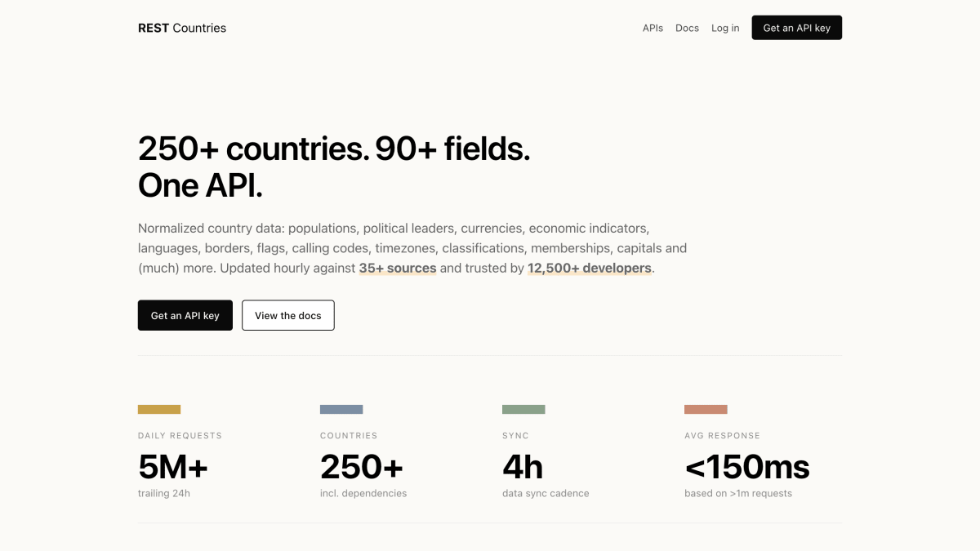Click the 'data sync cadence' caption

coord(546,493)
